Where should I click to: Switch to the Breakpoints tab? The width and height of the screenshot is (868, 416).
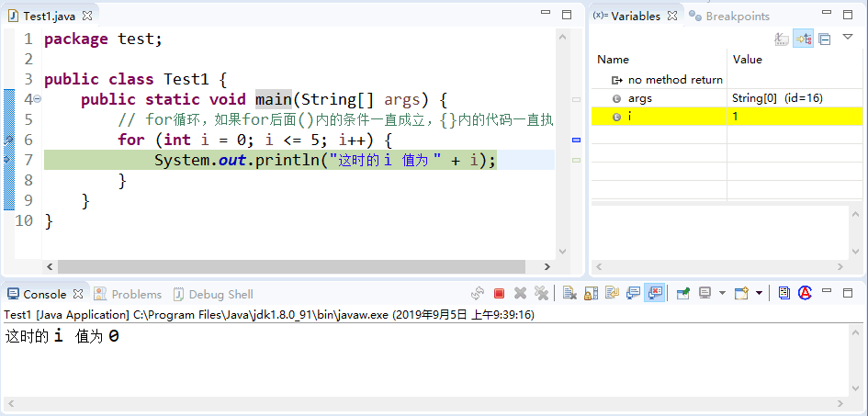tap(736, 17)
